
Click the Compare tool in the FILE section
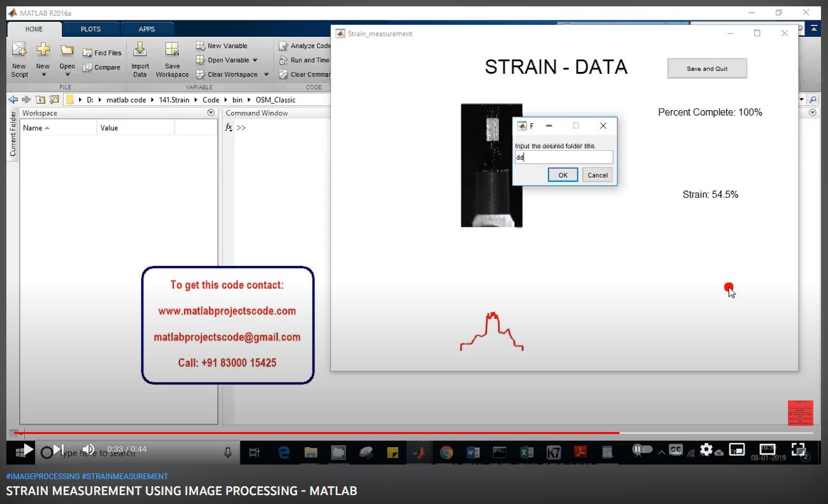pyautogui.click(x=102, y=67)
